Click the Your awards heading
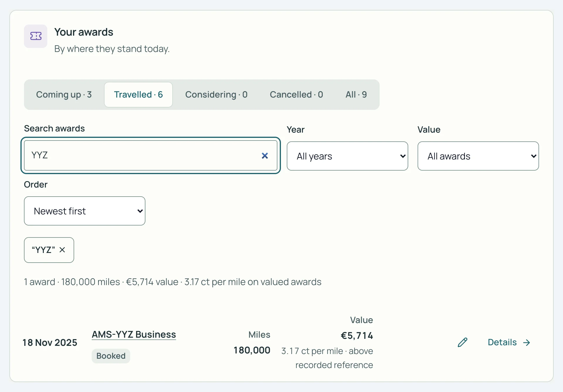563x392 pixels. pyautogui.click(x=84, y=32)
